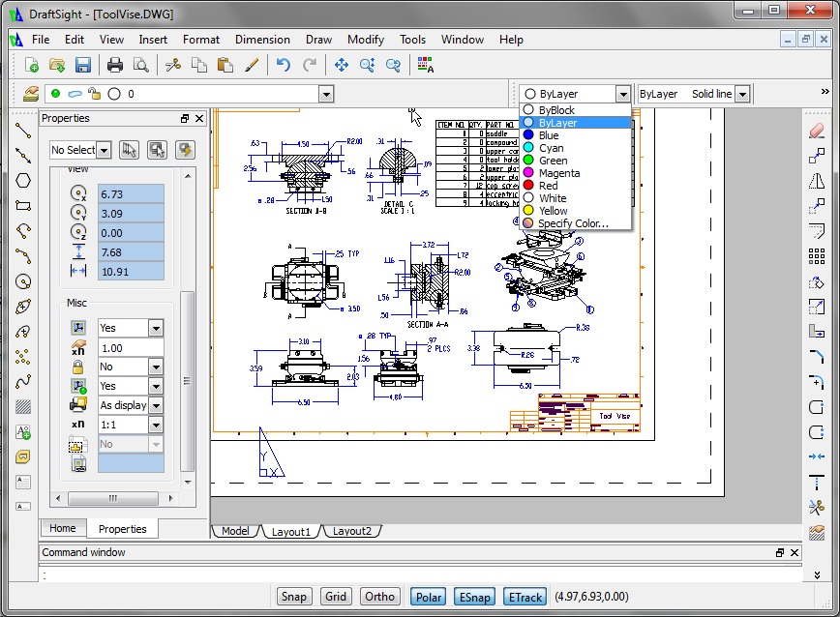Save drawing with floppy disk icon
The width and height of the screenshot is (840, 617).
click(82, 66)
